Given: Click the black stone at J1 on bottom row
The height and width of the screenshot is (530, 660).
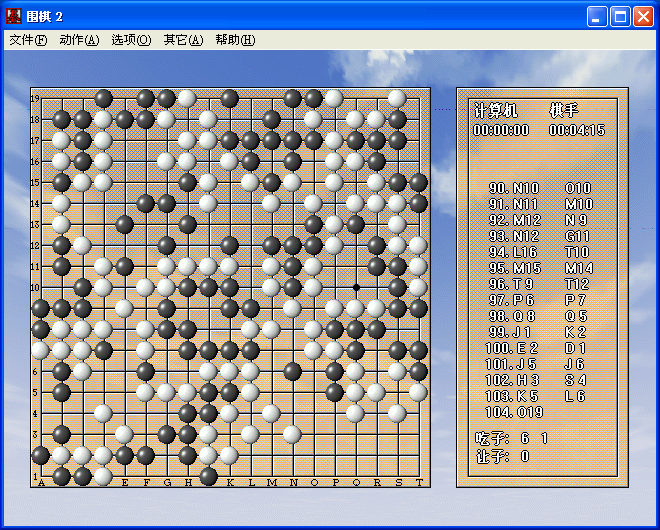Looking at the screenshot, I should [208, 476].
